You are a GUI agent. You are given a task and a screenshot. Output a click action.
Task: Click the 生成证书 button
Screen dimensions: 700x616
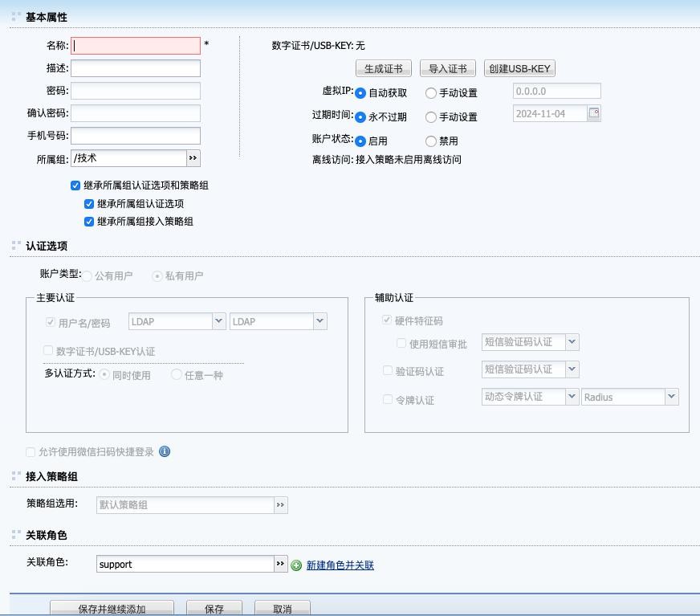(x=384, y=69)
